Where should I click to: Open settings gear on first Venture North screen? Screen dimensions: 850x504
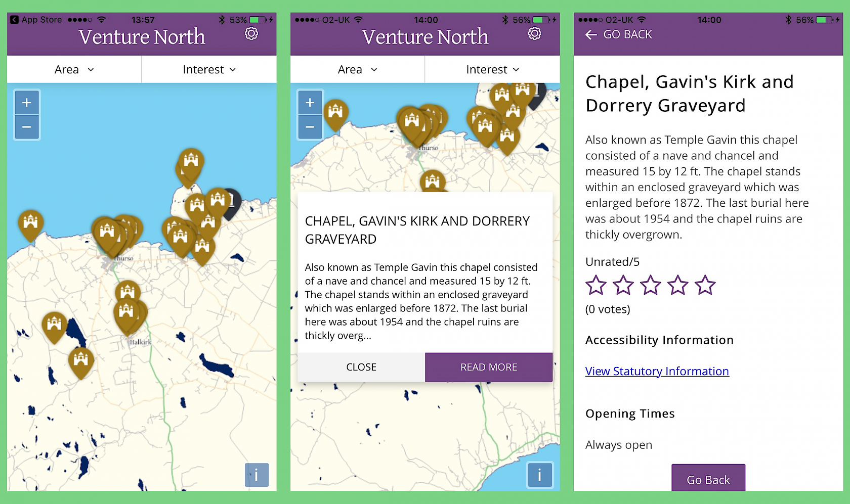pos(251,33)
